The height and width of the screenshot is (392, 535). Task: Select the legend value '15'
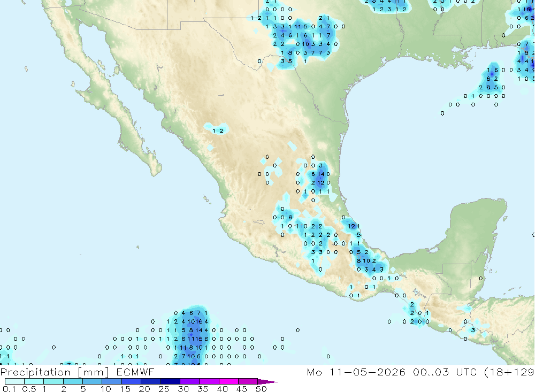[125, 389]
